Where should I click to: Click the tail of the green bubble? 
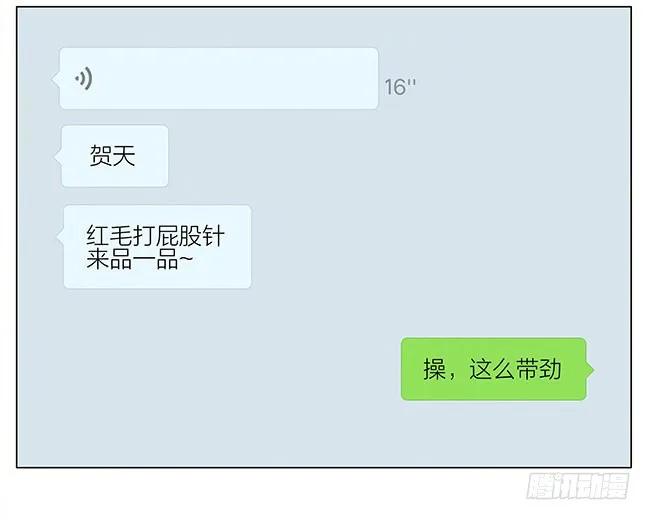(x=590, y=369)
